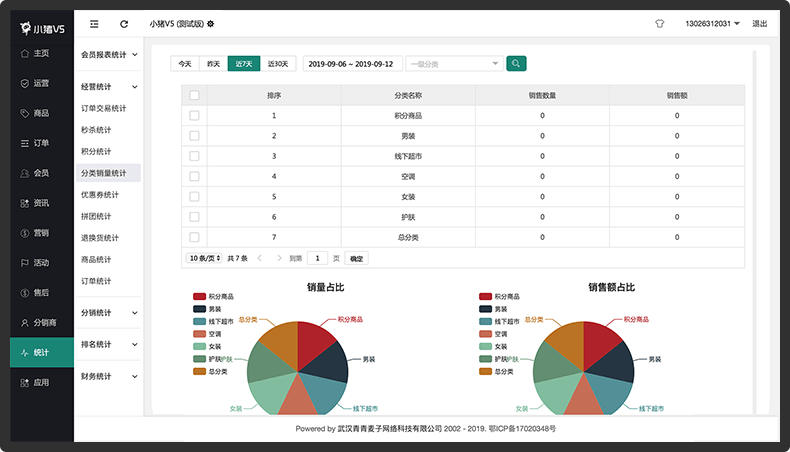The width and height of the screenshot is (790, 452).
Task: Click the 确定 pagination button
Action: 356,259
